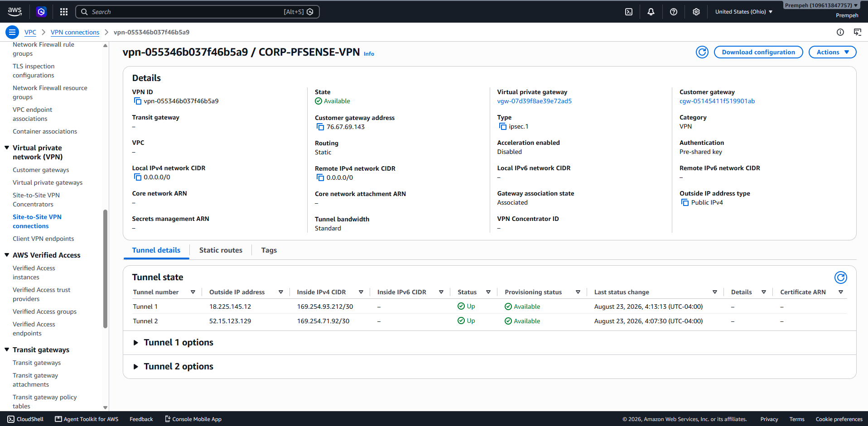Screen dimensions: 868x426
Task: Go to VPC breadcrumb link
Action: click(30, 32)
